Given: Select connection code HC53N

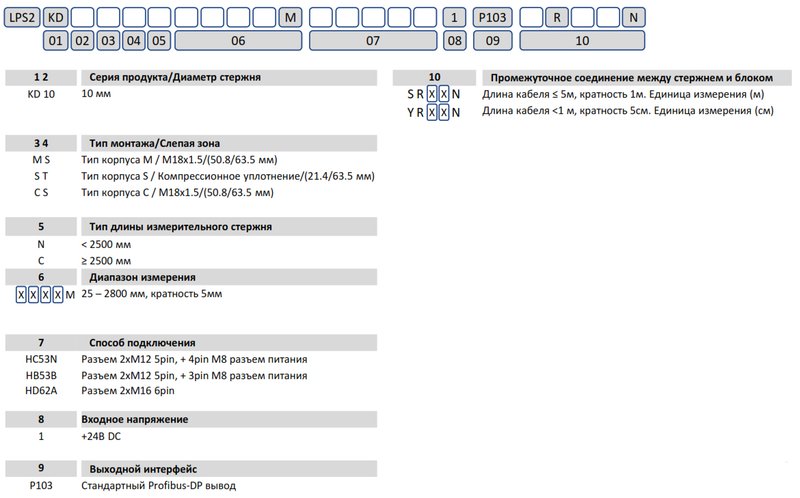Looking at the screenshot, I should click(x=41, y=359).
